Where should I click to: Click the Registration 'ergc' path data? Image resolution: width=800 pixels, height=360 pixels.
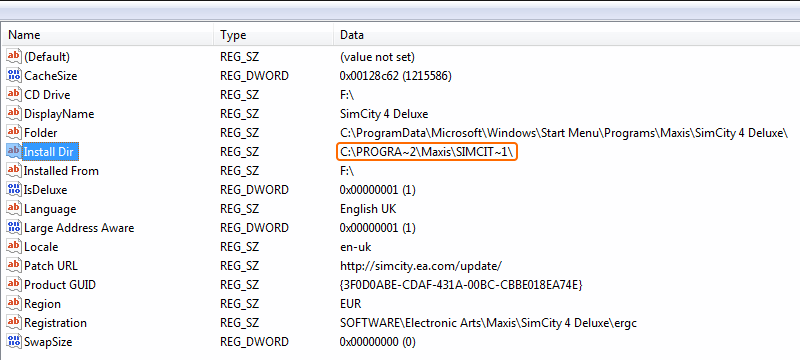488,323
